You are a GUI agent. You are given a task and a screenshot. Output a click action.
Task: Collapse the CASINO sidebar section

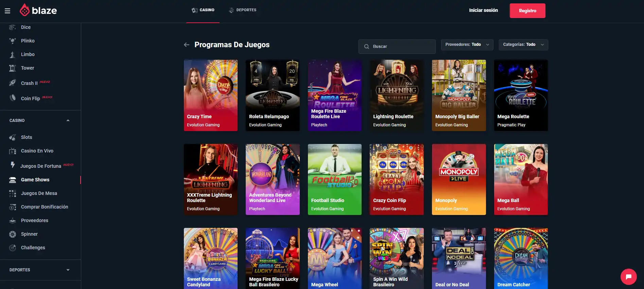(x=68, y=121)
